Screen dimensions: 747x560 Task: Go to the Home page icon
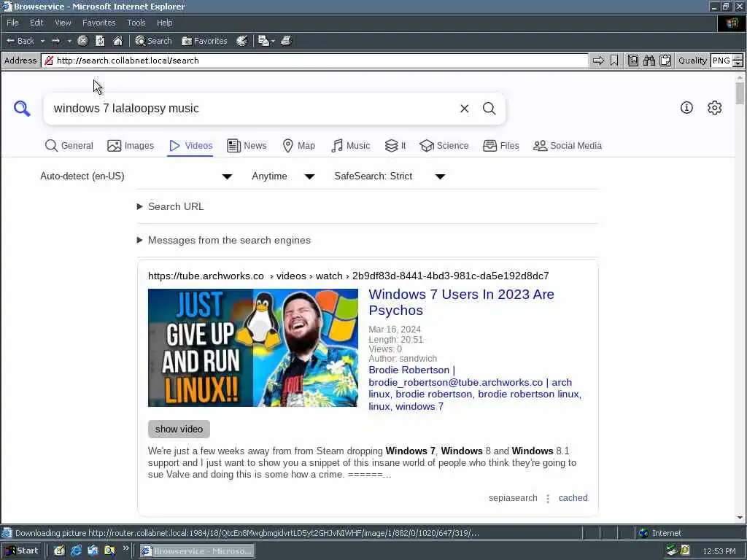(117, 41)
